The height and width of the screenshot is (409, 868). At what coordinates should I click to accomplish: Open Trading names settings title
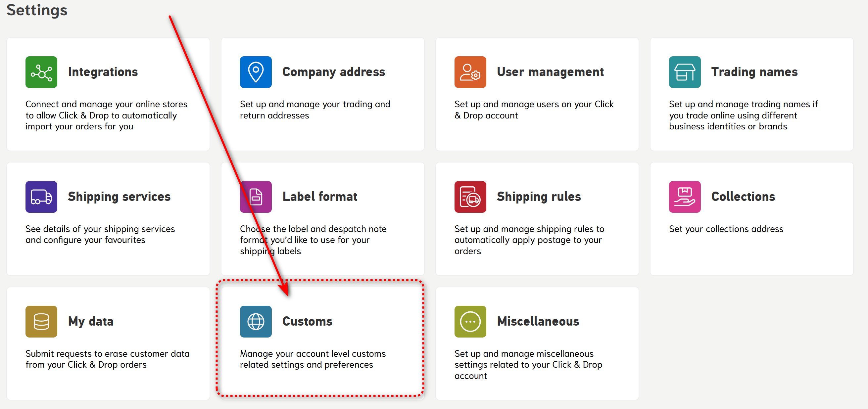[x=754, y=72]
